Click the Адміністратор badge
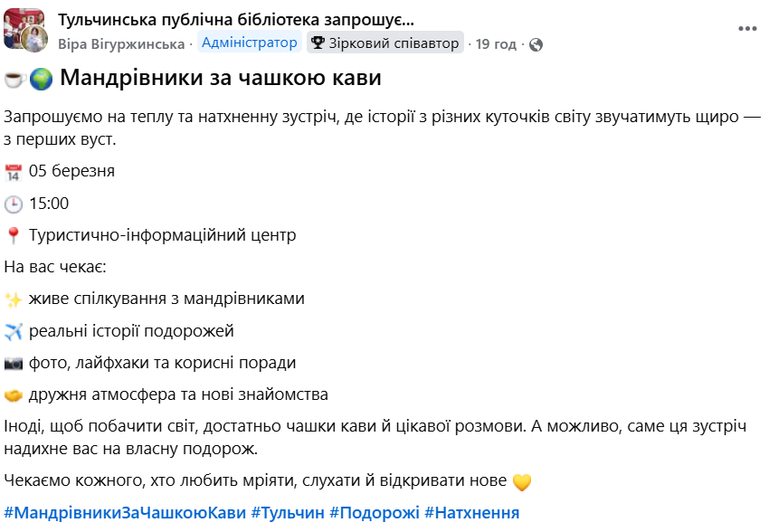 point(249,43)
